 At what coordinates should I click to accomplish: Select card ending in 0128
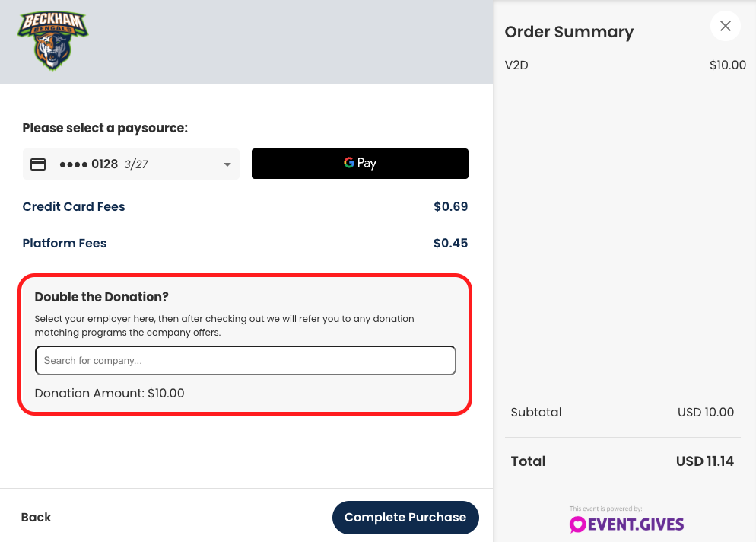coord(131,164)
